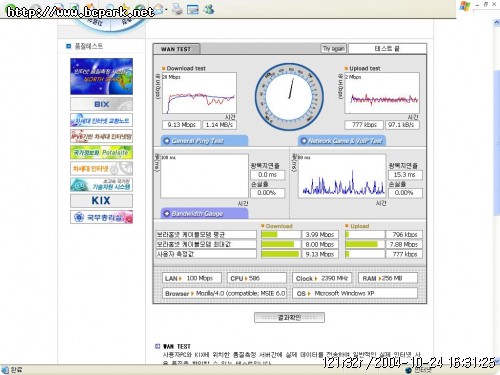Select the General Ping Test tab
This screenshot has width=500, height=375.
click(x=204, y=141)
